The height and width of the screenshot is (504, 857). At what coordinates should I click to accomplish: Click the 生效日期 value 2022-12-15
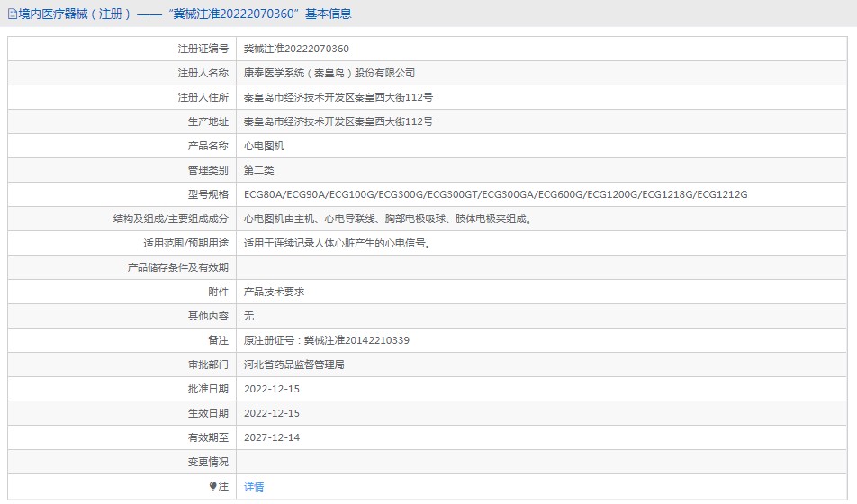[x=272, y=413]
